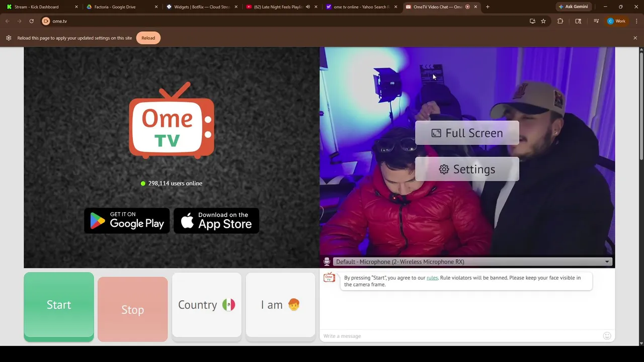Click the OmeTV logo in the video panel
The height and width of the screenshot is (362, 644).
172,120
